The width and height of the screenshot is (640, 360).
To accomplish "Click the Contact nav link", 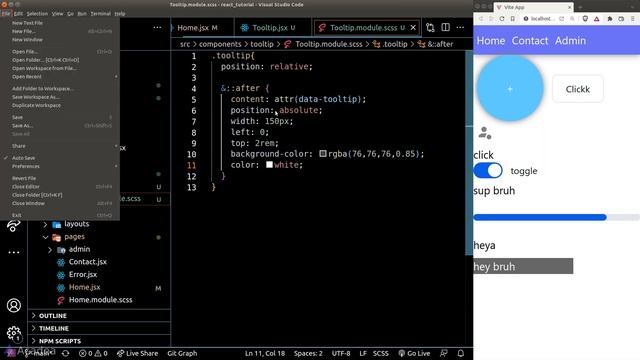I will coord(530,40).
